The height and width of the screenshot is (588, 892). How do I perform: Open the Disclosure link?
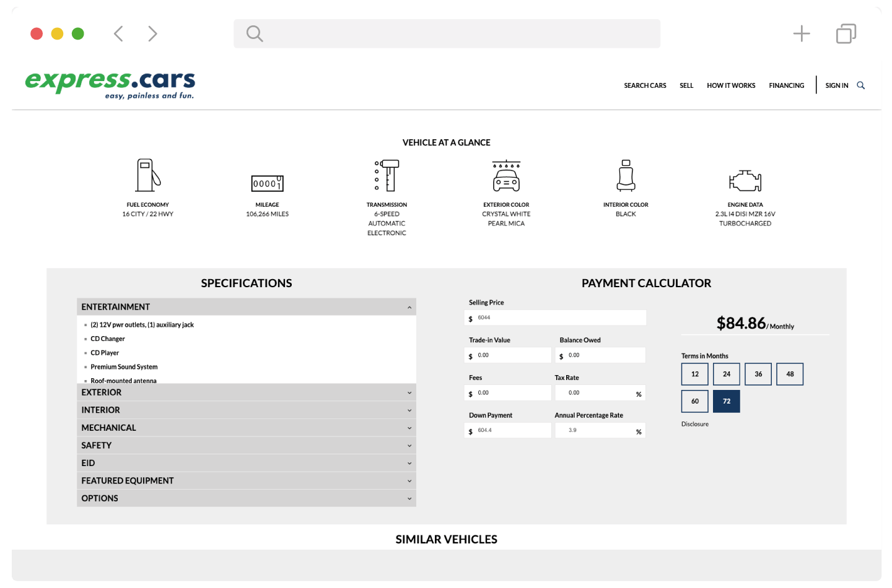(695, 424)
